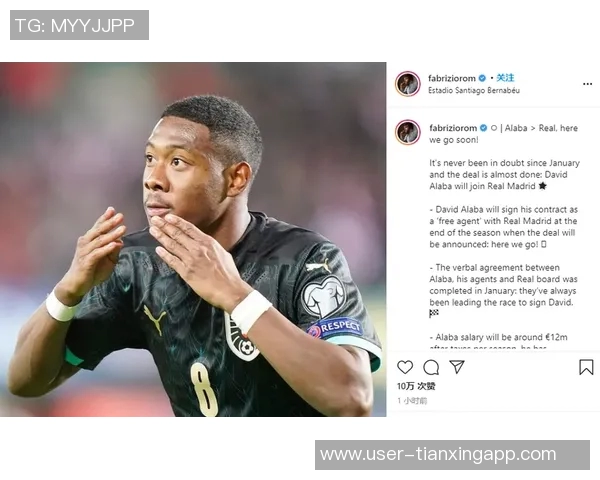View the 10万 likes count list
The width and height of the screenshot is (600, 480).
pos(416,386)
